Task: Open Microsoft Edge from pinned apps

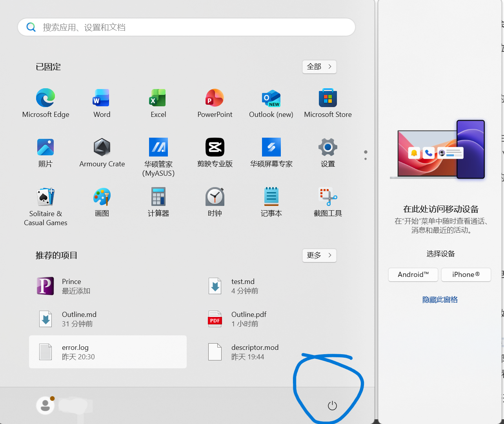Action: (45, 103)
